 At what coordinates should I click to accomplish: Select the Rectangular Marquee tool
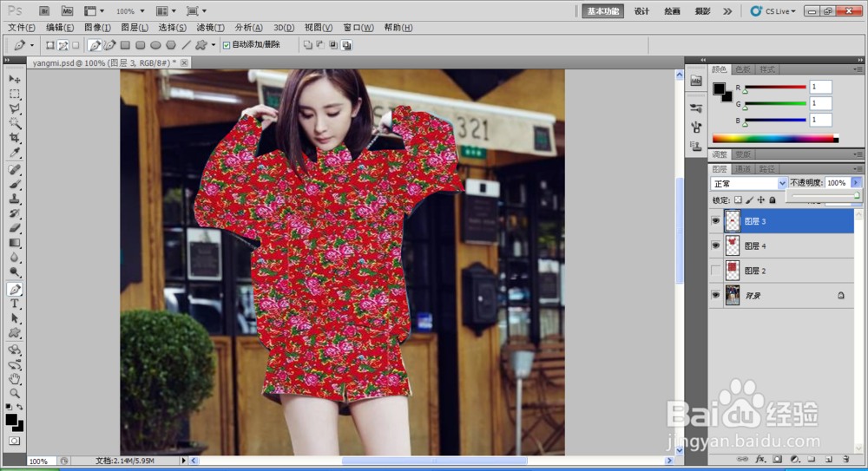click(15, 94)
